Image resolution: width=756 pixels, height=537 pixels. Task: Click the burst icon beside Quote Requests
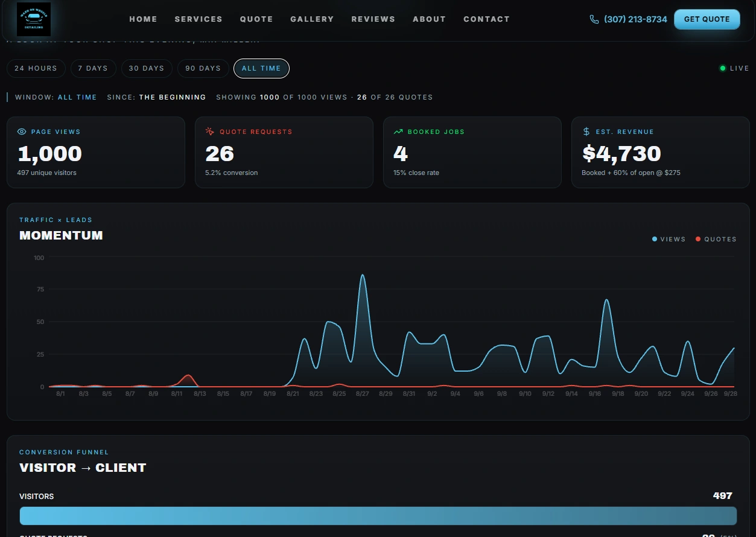point(210,132)
